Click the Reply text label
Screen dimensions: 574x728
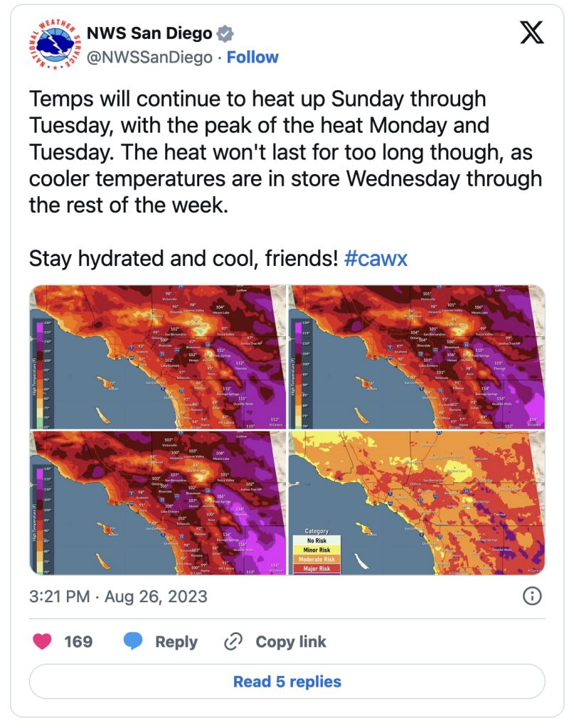pyautogui.click(x=176, y=642)
